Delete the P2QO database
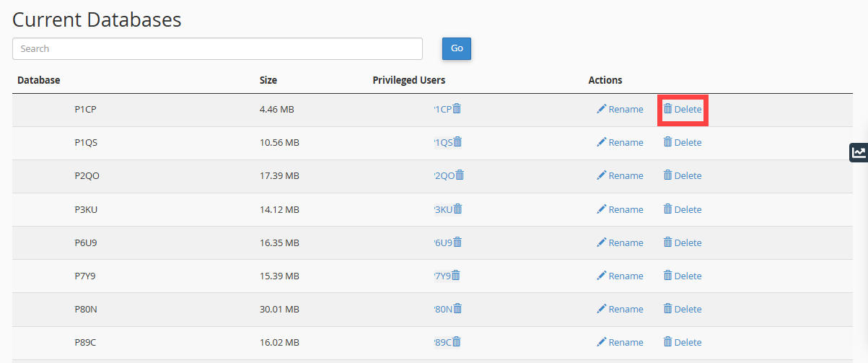The width and height of the screenshot is (868, 363). tap(682, 176)
